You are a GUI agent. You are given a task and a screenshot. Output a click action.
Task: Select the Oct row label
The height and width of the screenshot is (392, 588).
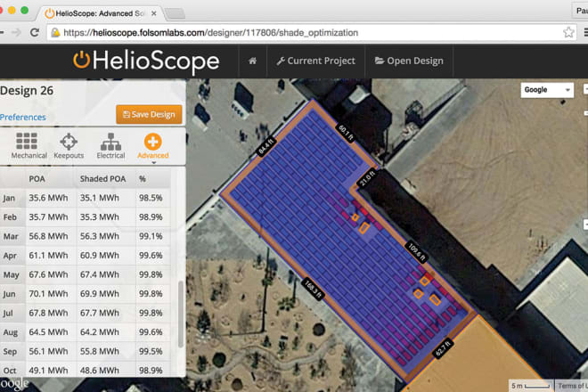pos(10,371)
